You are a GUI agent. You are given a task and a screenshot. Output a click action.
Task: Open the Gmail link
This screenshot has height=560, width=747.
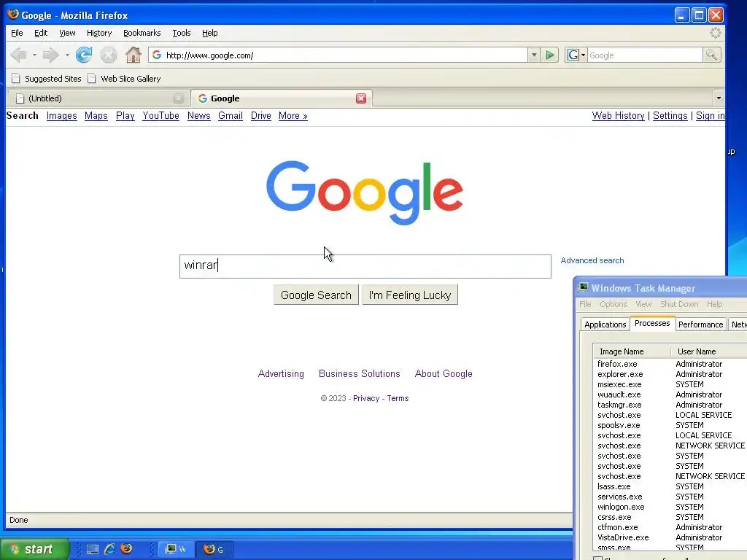tap(230, 116)
